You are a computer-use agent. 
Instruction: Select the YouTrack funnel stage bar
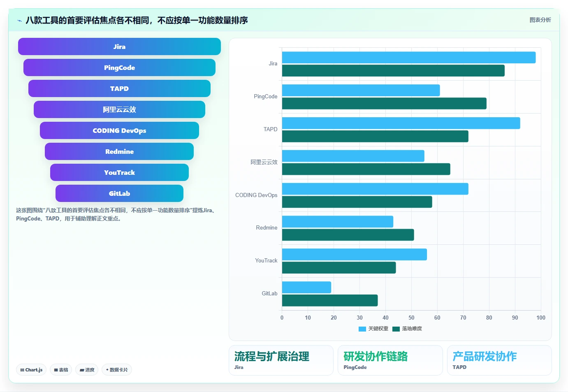point(119,172)
